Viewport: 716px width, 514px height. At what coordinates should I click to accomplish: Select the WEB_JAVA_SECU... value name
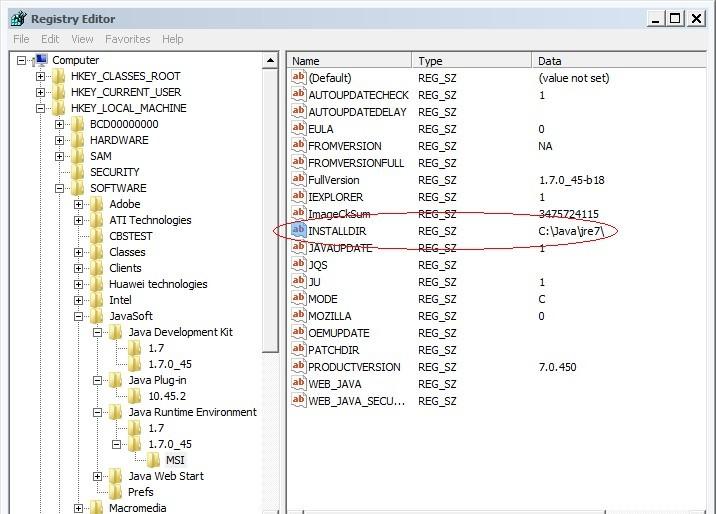[357, 401]
